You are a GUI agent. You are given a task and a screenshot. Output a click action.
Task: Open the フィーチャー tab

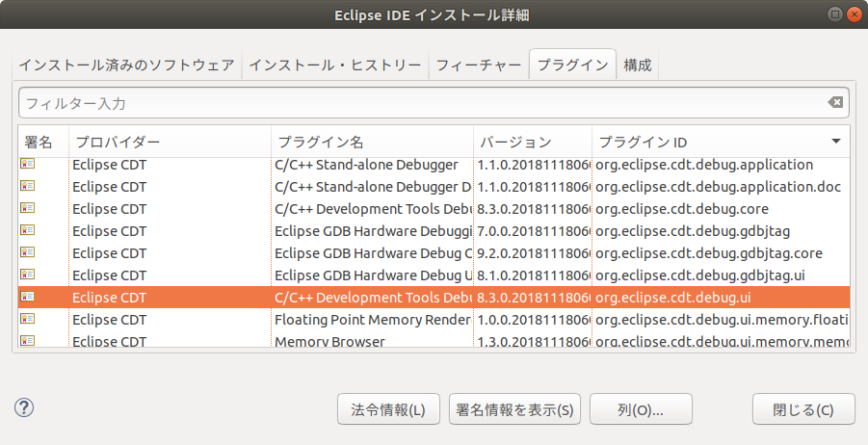click(479, 65)
